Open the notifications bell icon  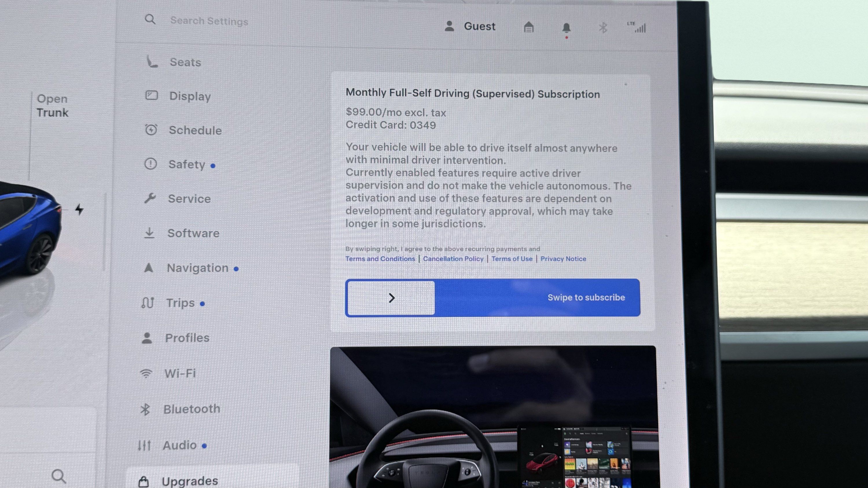pos(567,28)
